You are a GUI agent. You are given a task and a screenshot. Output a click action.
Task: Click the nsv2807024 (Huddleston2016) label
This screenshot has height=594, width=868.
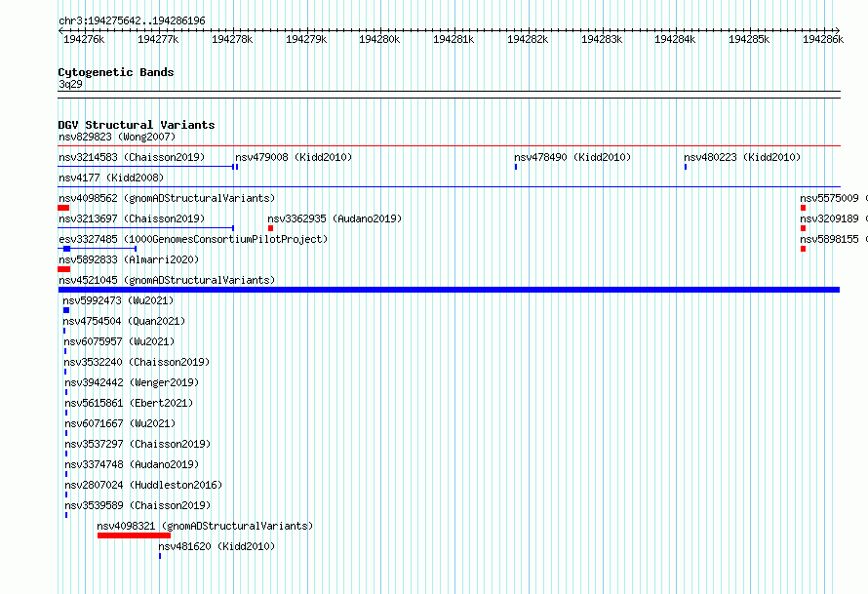point(143,485)
